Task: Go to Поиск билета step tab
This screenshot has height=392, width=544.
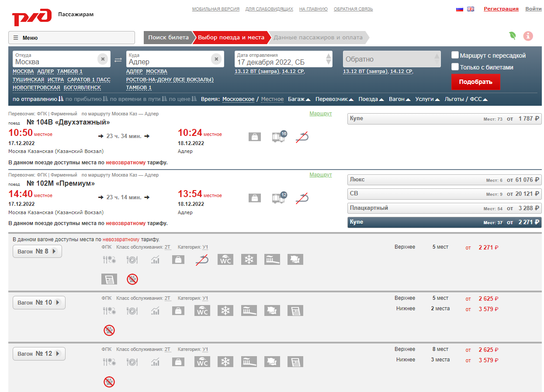Action: coord(168,38)
